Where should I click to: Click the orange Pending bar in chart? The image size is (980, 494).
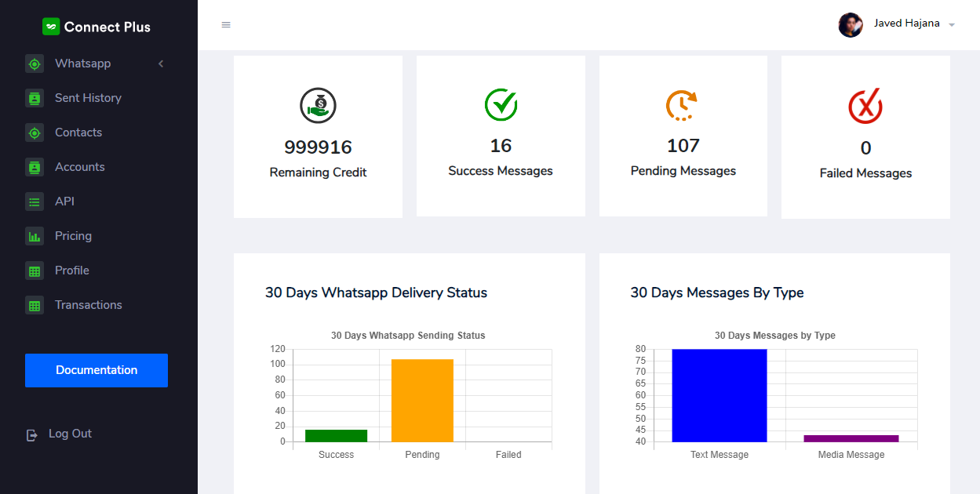click(422, 401)
